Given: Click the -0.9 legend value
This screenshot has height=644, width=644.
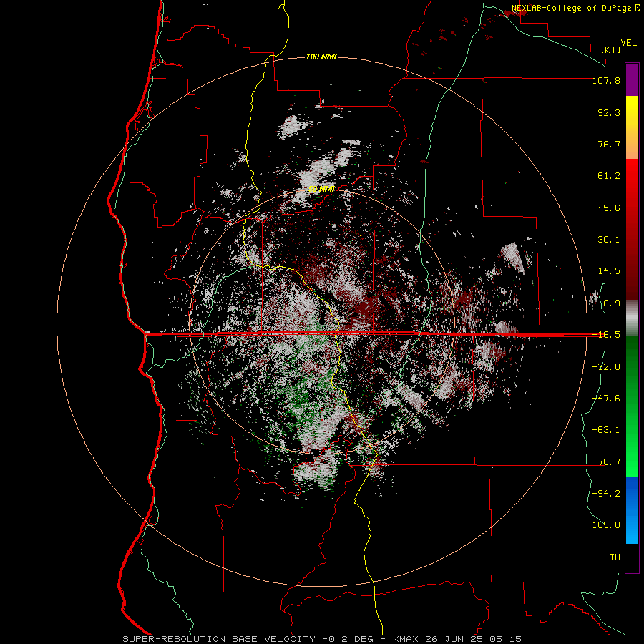Looking at the screenshot, I should (x=609, y=303).
